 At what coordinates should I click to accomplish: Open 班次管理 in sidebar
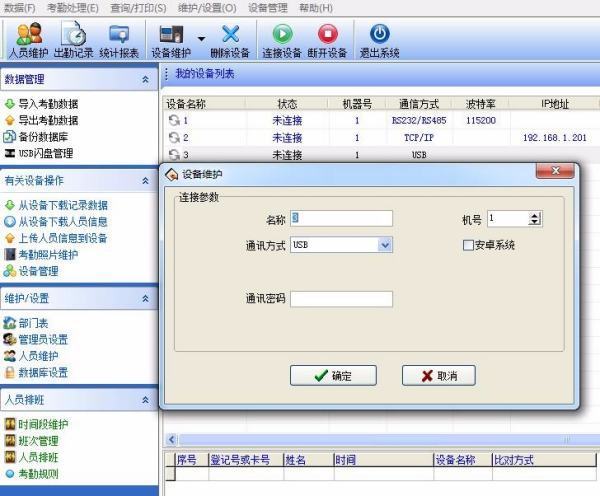(x=31, y=441)
